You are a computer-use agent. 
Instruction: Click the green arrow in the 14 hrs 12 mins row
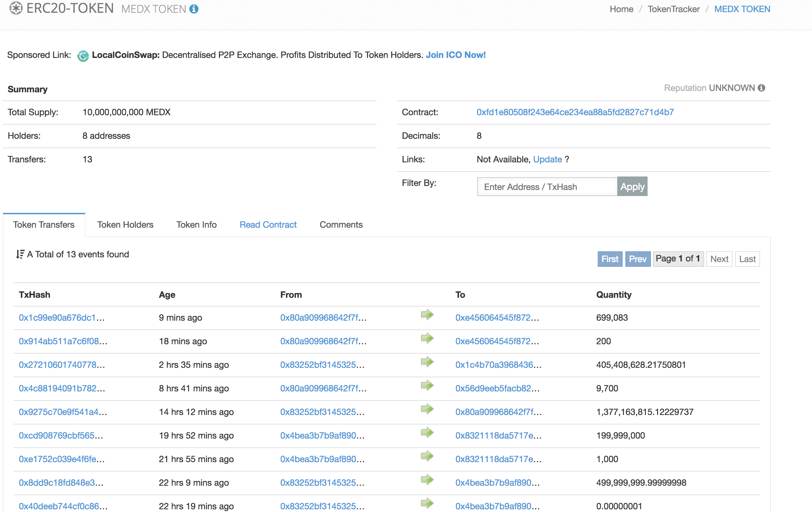(x=427, y=409)
